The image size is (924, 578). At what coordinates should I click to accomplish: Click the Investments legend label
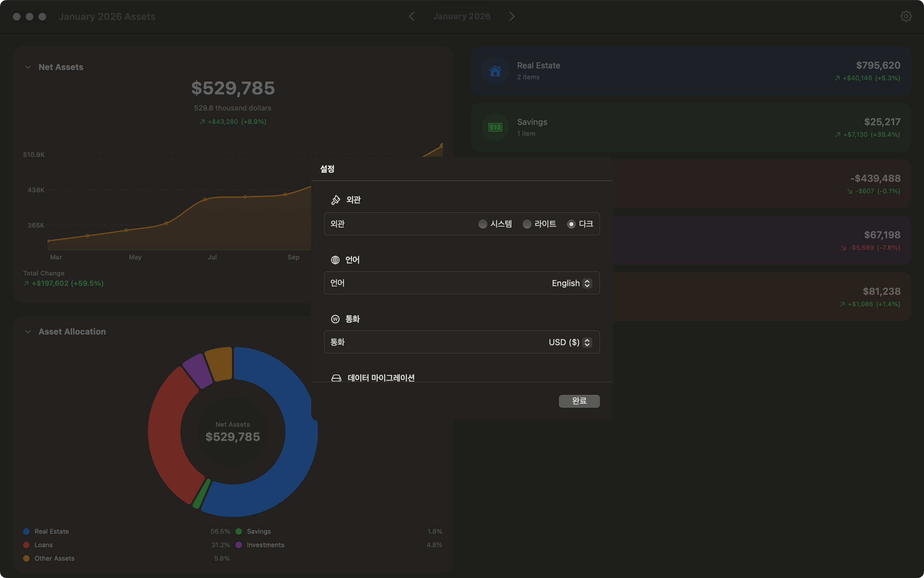[x=265, y=545]
